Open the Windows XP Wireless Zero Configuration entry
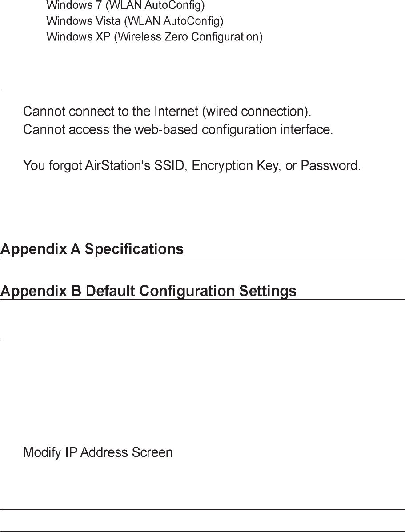The image size is (405, 532). [154, 36]
